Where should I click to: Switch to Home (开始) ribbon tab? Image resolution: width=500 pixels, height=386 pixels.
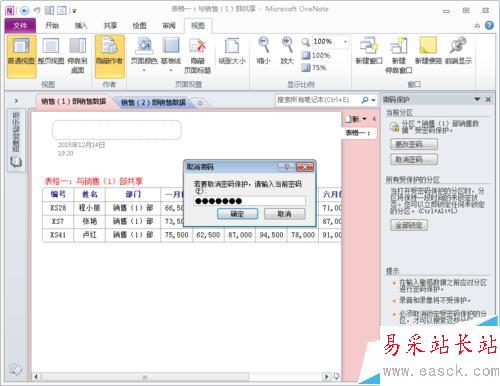point(52,26)
